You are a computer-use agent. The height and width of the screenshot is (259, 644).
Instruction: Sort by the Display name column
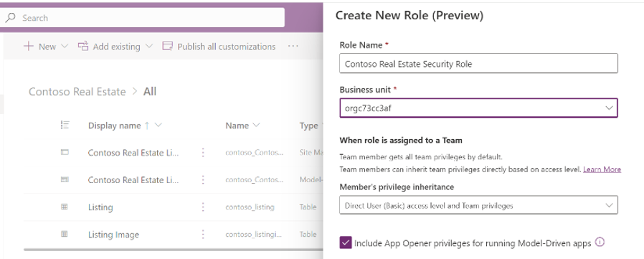tap(115, 126)
